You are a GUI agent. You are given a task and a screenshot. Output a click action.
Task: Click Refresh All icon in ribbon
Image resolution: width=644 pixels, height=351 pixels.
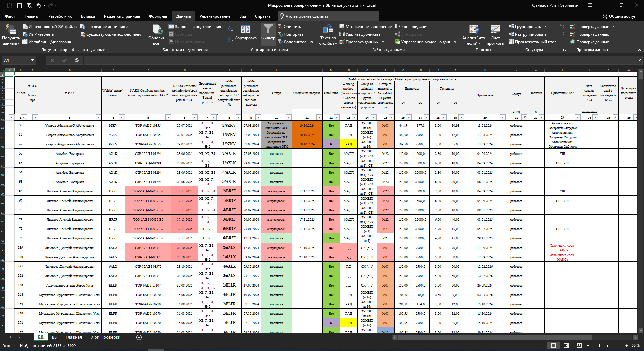[x=157, y=30]
